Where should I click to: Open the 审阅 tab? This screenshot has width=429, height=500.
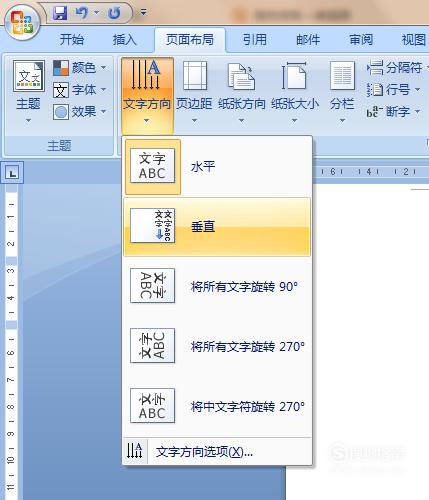[361, 40]
